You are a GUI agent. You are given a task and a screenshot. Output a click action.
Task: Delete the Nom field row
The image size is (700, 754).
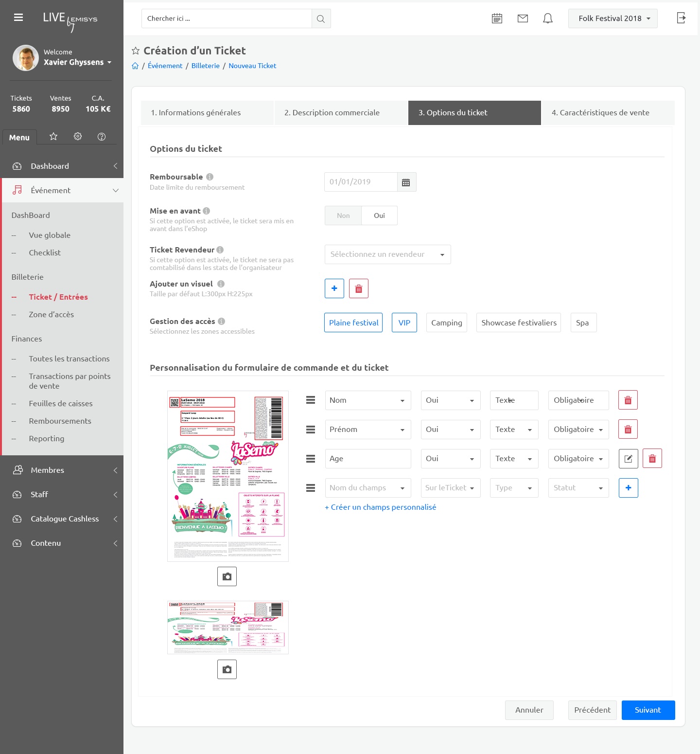pyautogui.click(x=628, y=400)
